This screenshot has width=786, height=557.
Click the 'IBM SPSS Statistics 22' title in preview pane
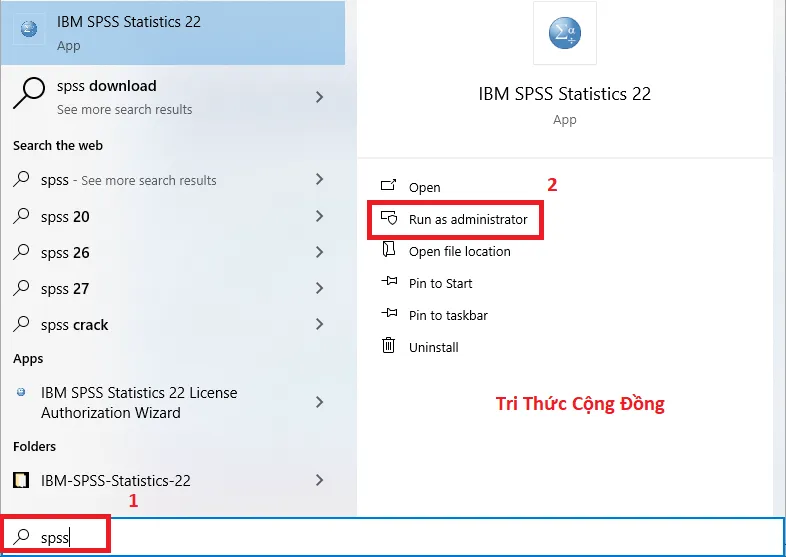pos(564,94)
